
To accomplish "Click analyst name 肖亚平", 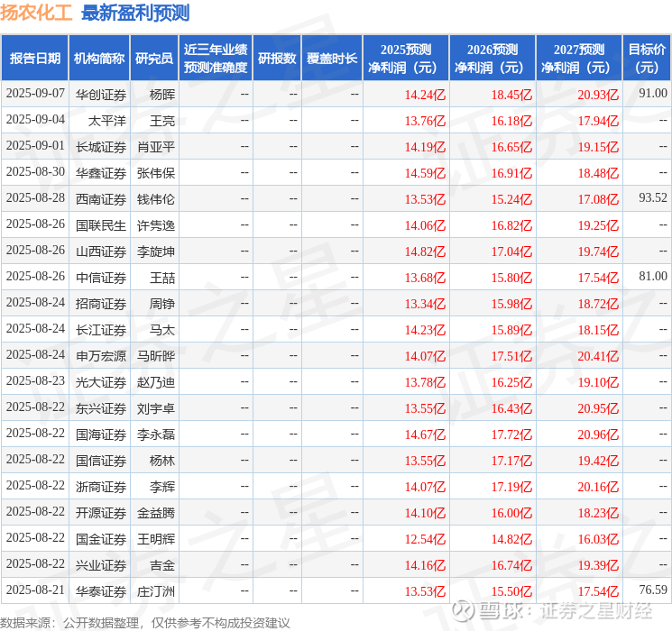I will click(x=156, y=147).
